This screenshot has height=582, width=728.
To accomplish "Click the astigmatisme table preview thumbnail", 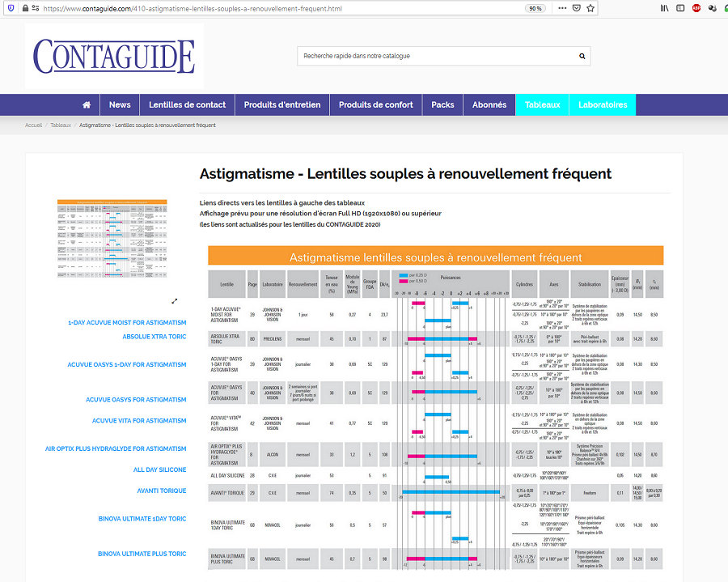I will click(x=111, y=240).
